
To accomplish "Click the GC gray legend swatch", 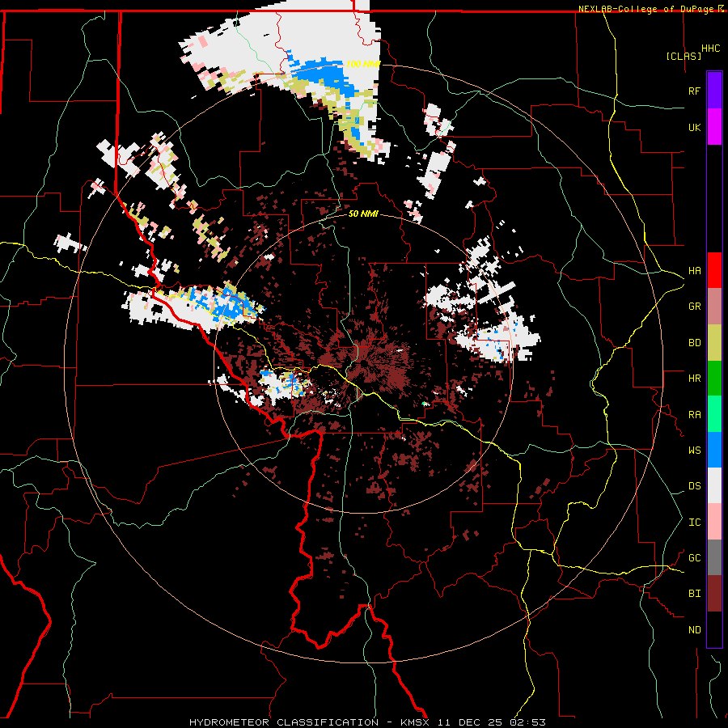I will [x=714, y=557].
